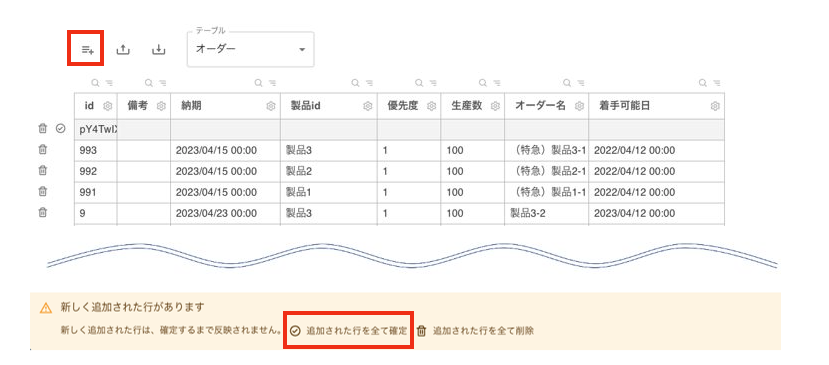Click search icon above id column
Image resolution: width=829 pixels, height=365 pixels.
coord(95,83)
